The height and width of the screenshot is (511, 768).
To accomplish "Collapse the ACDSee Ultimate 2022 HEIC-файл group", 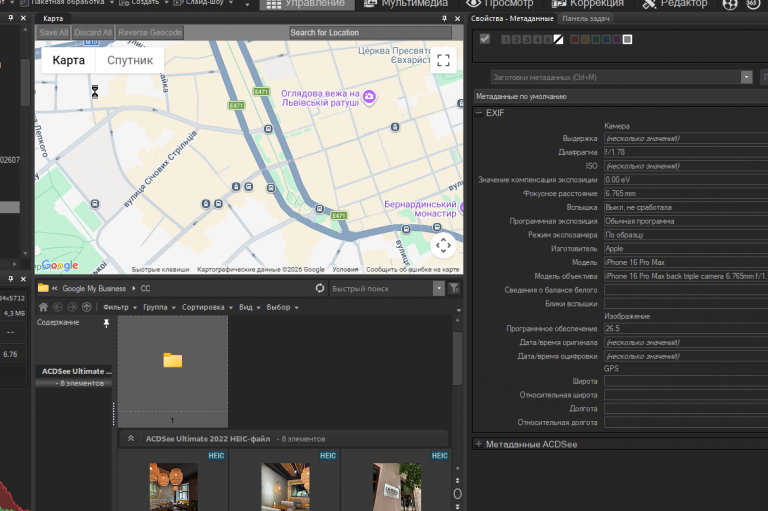I will [x=131, y=438].
